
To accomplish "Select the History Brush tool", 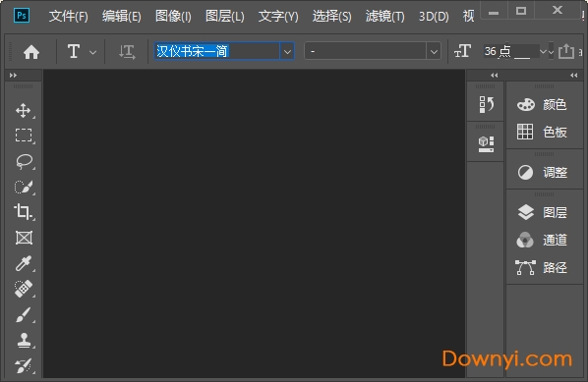I will click(24, 366).
